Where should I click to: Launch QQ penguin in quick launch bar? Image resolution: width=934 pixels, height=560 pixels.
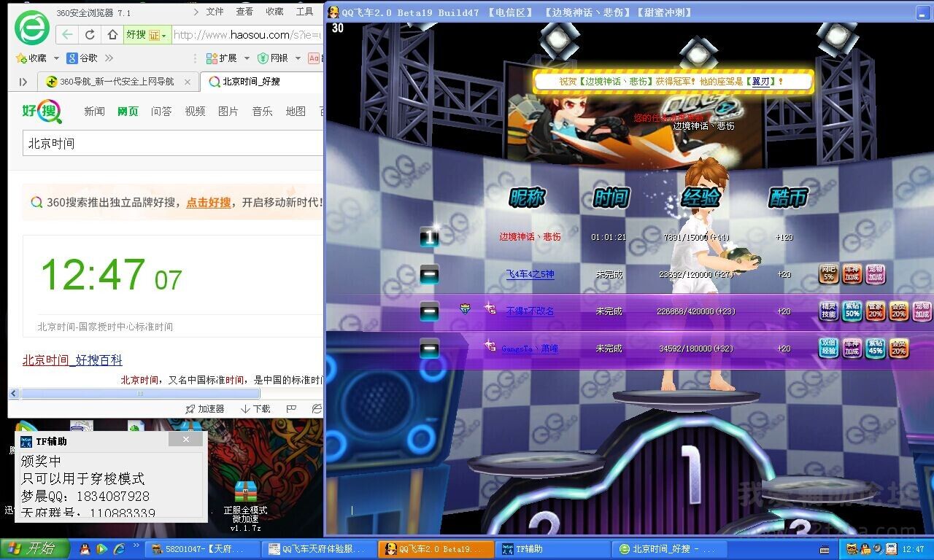pos(85,549)
